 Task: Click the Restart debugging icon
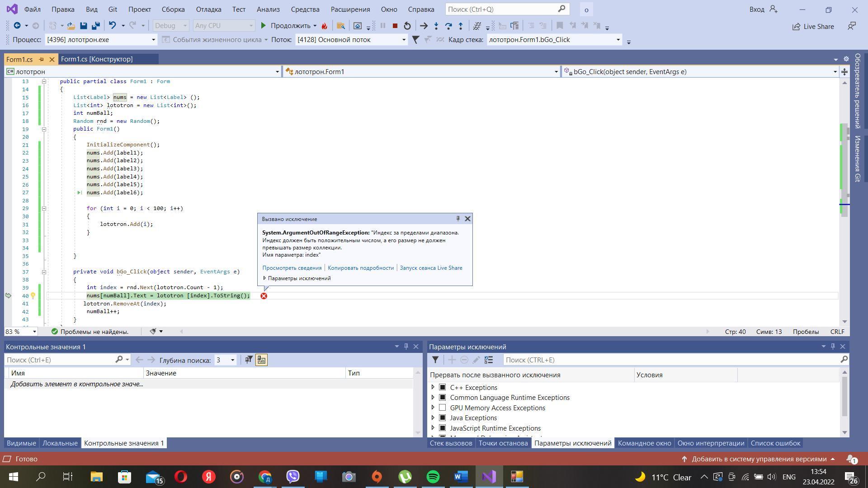(x=407, y=26)
